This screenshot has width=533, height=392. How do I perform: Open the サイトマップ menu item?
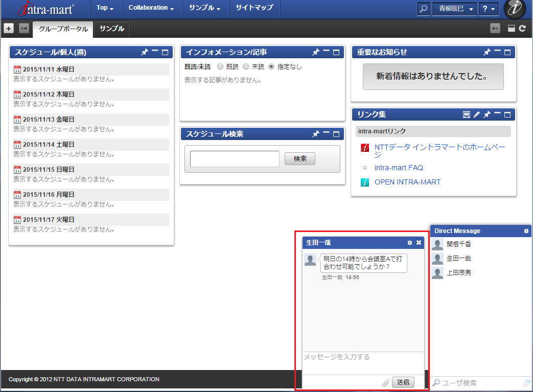[254, 8]
